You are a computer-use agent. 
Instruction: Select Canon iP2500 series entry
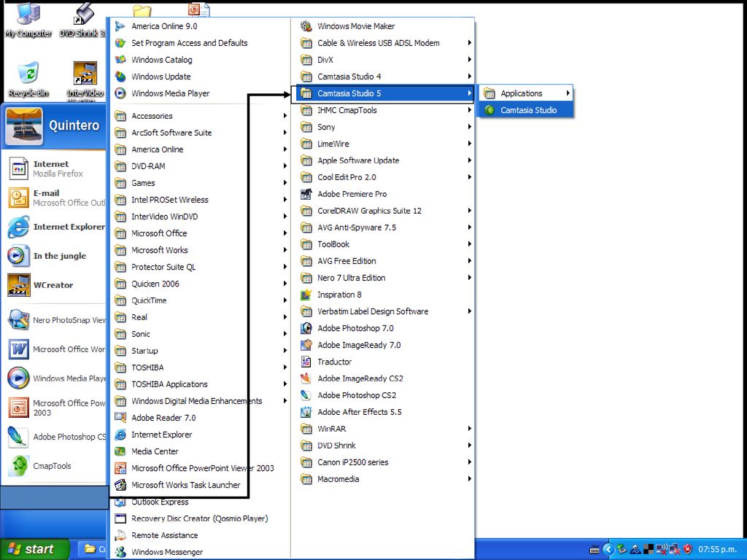point(385,462)
